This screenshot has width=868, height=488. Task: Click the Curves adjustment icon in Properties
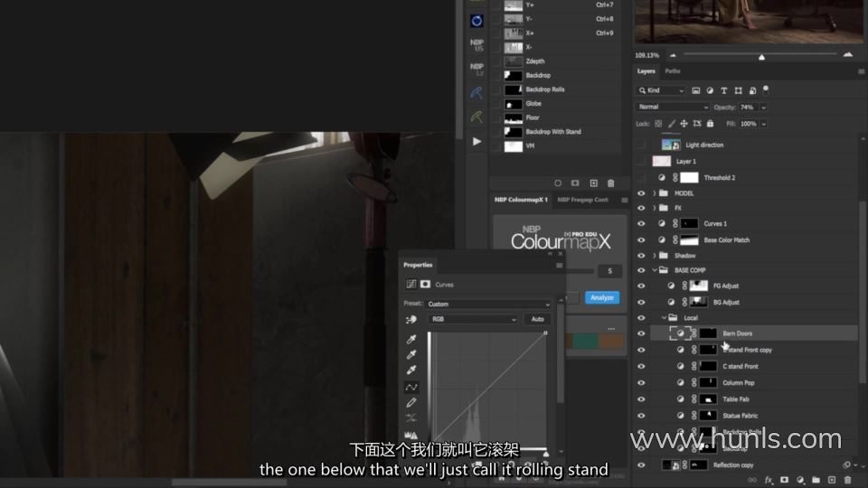[x=410, y=285]
